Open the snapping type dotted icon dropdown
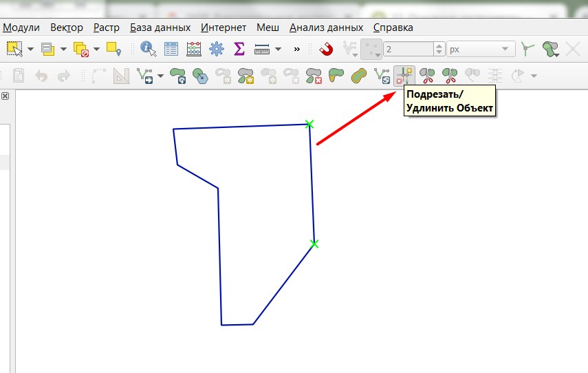 (x=371, y=49)
